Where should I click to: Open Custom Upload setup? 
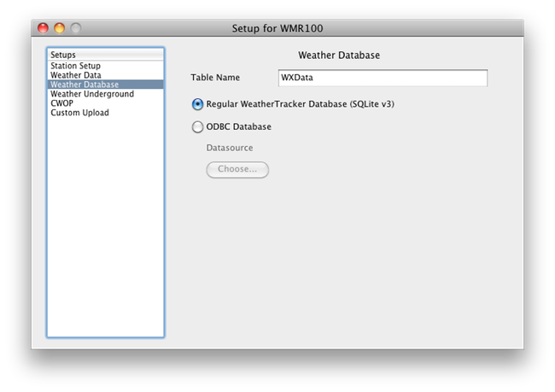[106, 113]
